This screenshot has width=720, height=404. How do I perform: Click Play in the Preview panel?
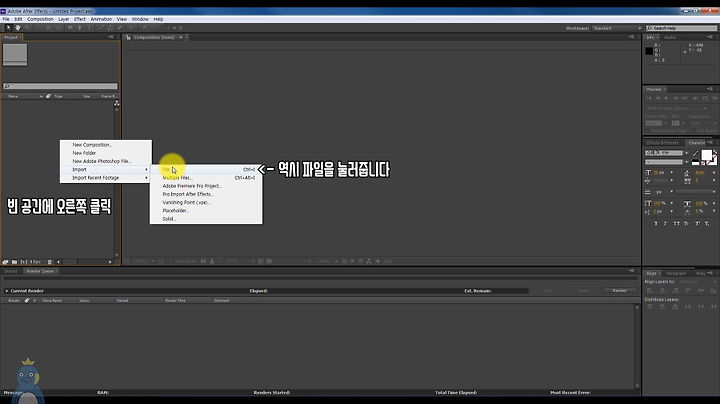667,98
